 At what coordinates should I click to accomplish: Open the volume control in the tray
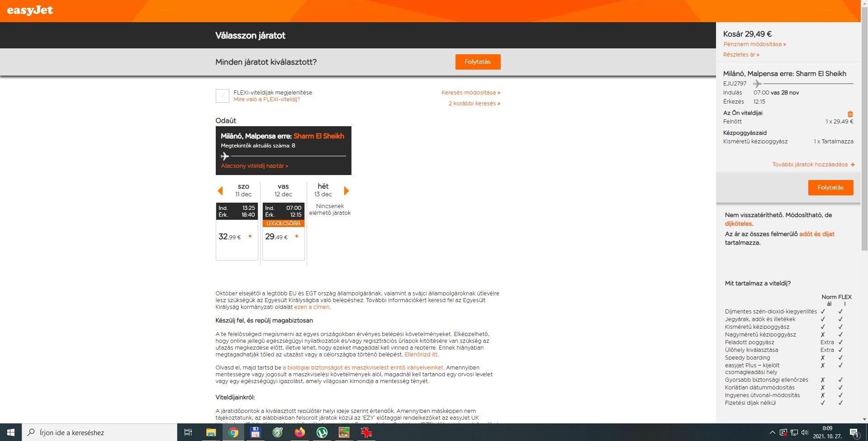[x=805, y=432]
